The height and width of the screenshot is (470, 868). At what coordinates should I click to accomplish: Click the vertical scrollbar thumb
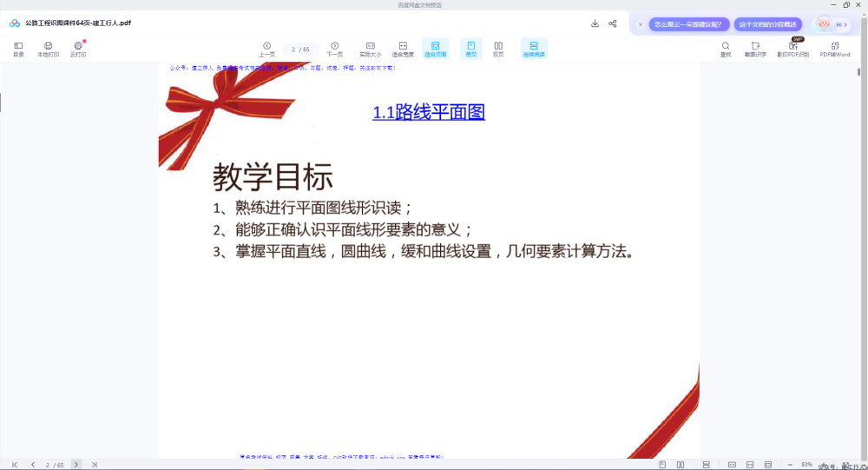[x=858, y=71]
